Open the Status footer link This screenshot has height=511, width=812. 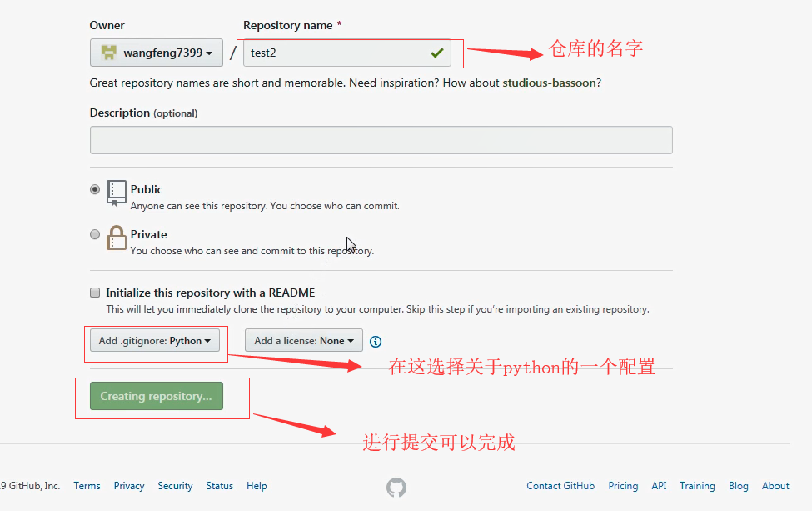tap(220, 486)
